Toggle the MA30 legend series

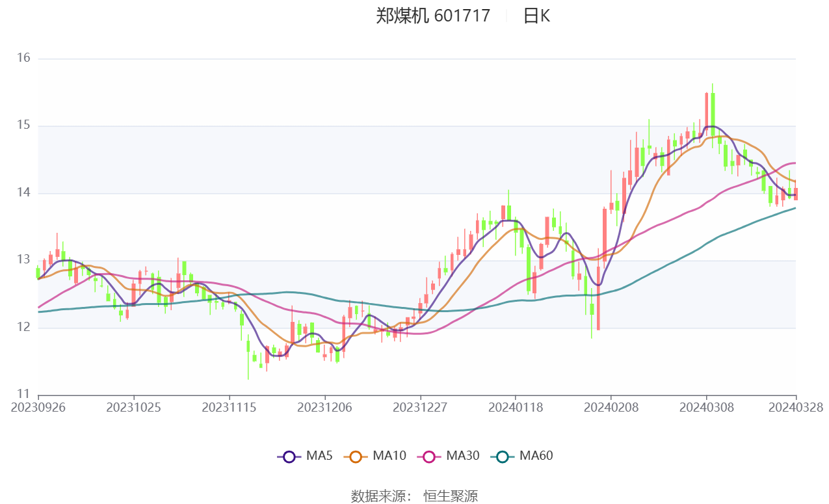448,456
